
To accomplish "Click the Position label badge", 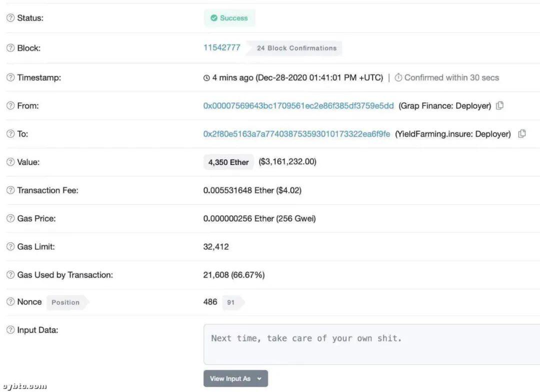I will click(x=66, y=302).
